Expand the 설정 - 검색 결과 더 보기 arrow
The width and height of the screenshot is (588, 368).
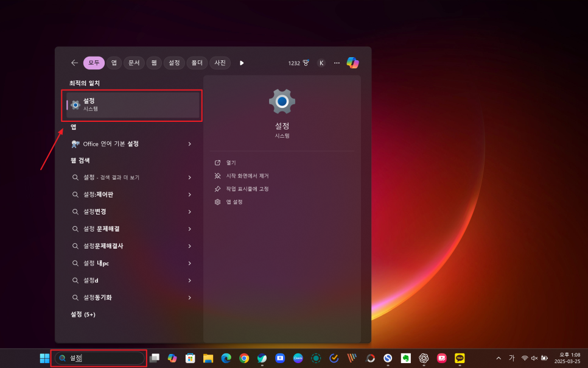(x=190, y=177)
